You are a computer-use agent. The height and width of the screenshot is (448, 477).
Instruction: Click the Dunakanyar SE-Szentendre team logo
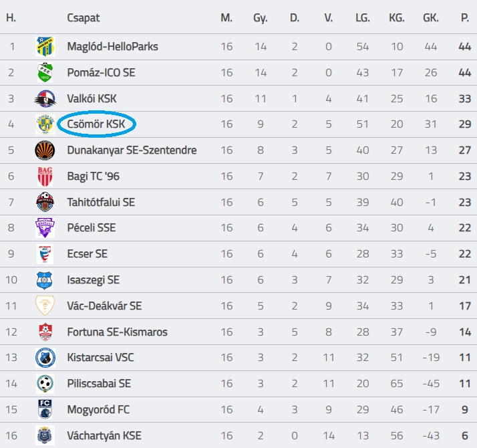[45, 150]
